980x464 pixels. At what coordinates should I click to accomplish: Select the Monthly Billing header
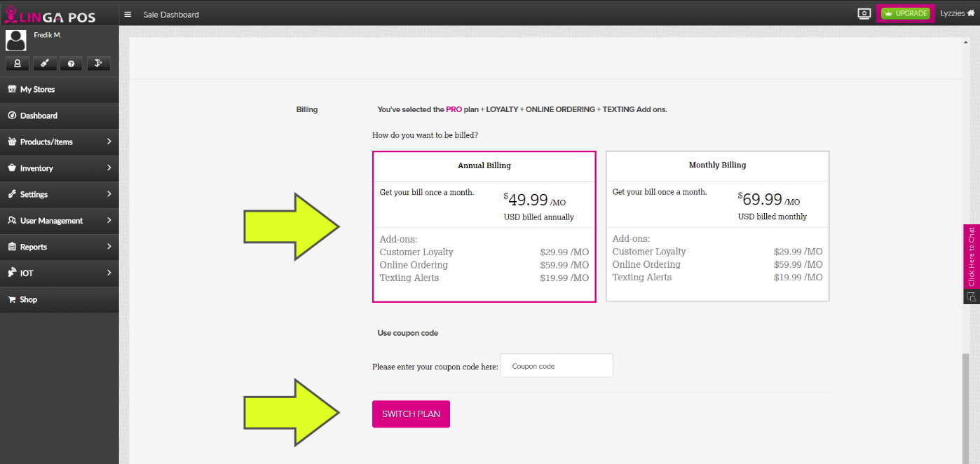coord(718,165)
